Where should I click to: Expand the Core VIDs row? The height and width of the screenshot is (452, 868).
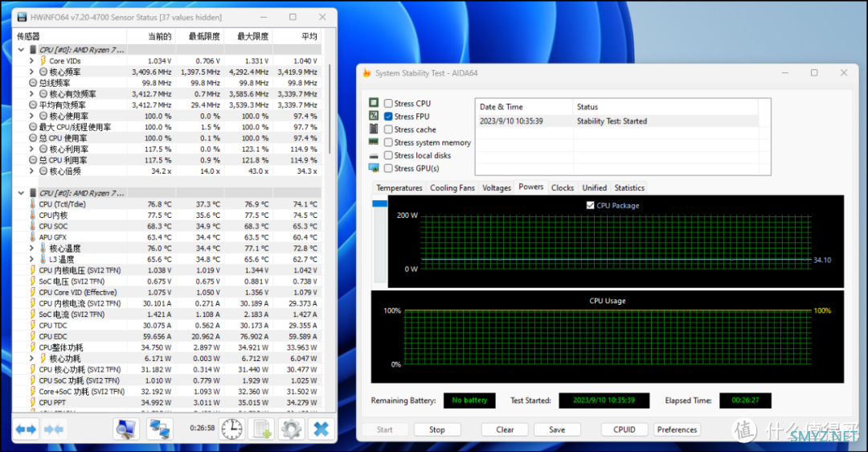[x=31, y=60]
